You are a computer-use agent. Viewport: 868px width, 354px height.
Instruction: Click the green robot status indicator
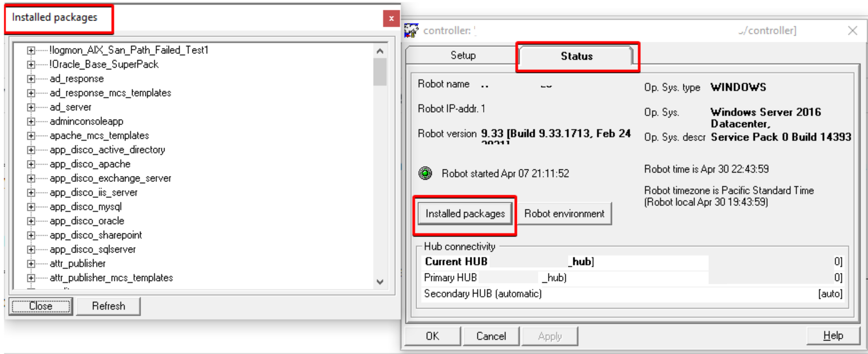tap(425, 173)
